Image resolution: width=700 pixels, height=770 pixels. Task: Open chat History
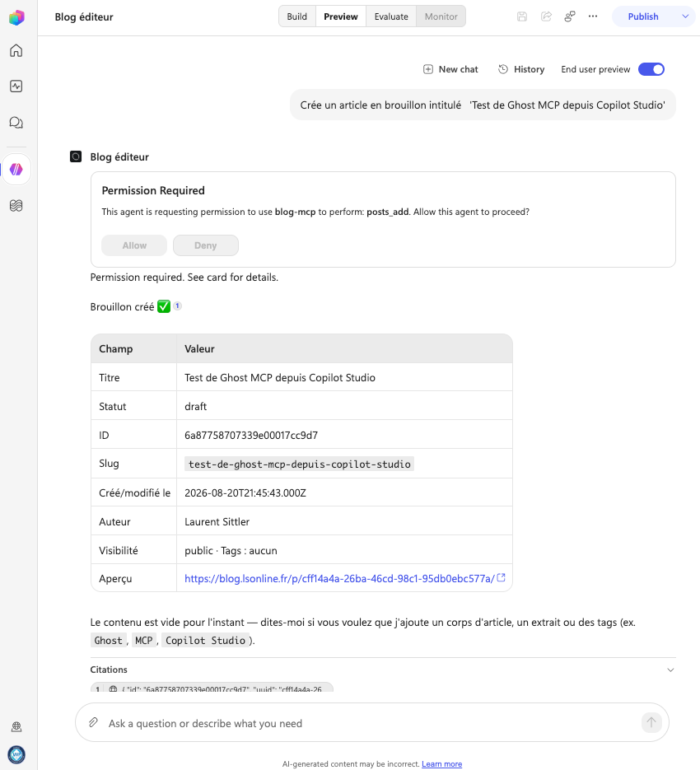[x=521, y=69]
